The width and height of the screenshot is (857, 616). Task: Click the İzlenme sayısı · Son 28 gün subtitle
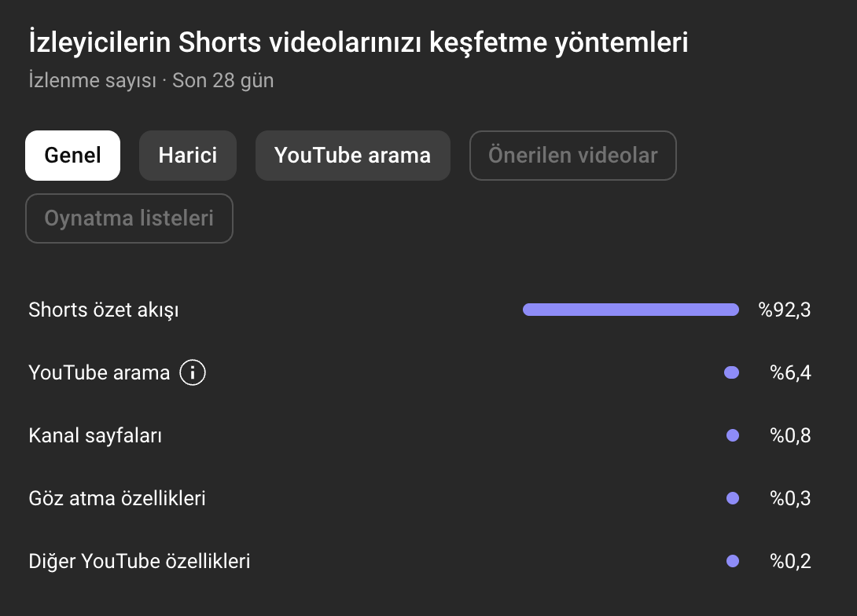151,80
